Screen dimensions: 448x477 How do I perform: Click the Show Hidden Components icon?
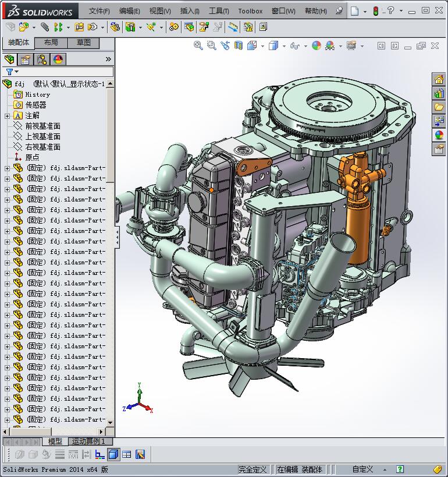[115, 27]
